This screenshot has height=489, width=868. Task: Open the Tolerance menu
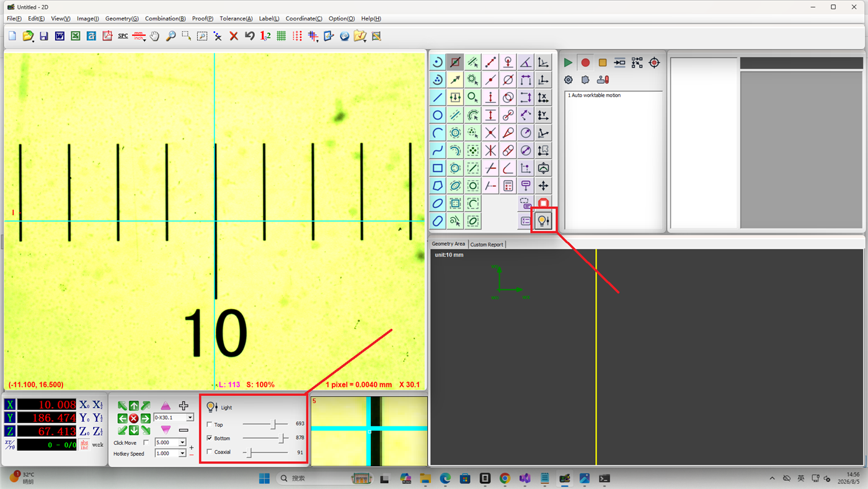[x=236, y=19]
